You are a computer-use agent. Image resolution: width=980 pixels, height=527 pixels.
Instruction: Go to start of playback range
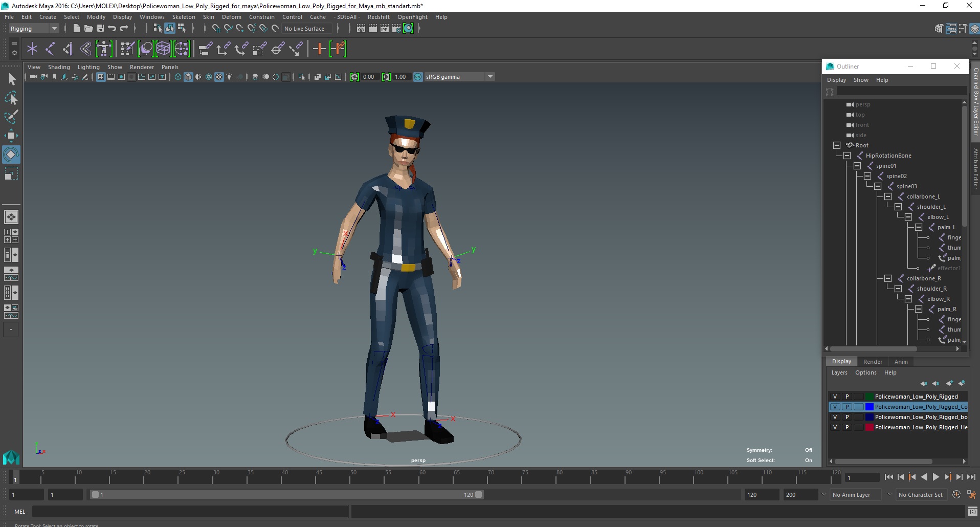tap(888, 477)
